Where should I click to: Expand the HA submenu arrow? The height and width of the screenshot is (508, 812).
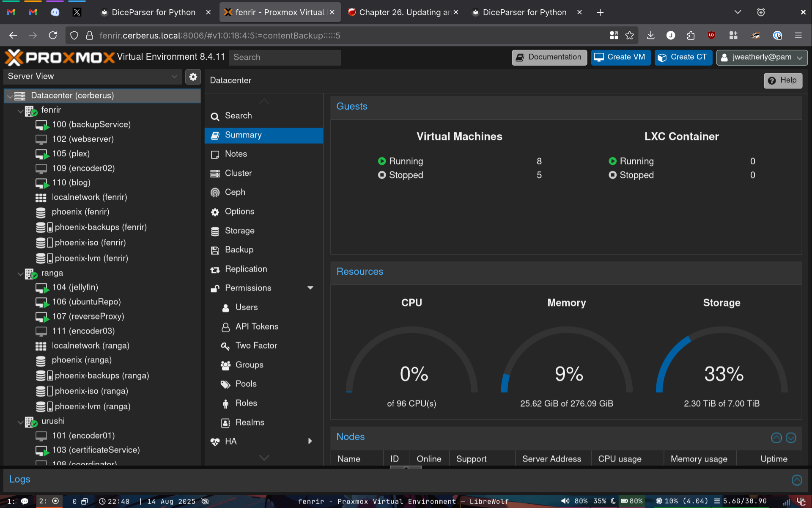(310, 441)
